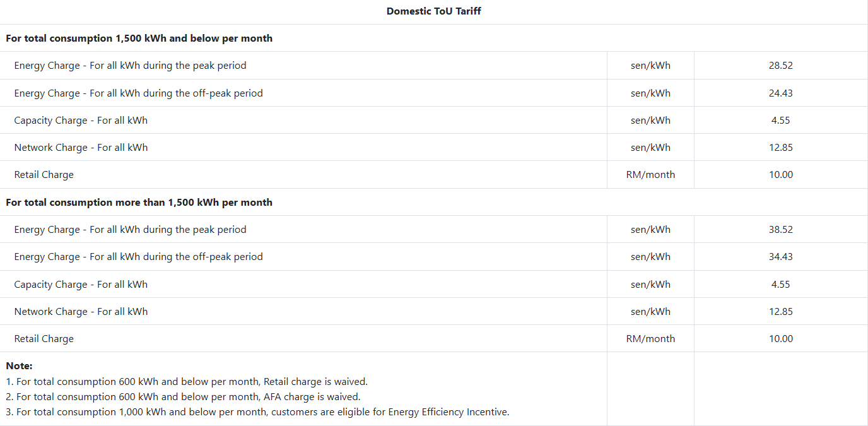
Task: Select the note about AFA charge waiver
Action: coord(183,396)
